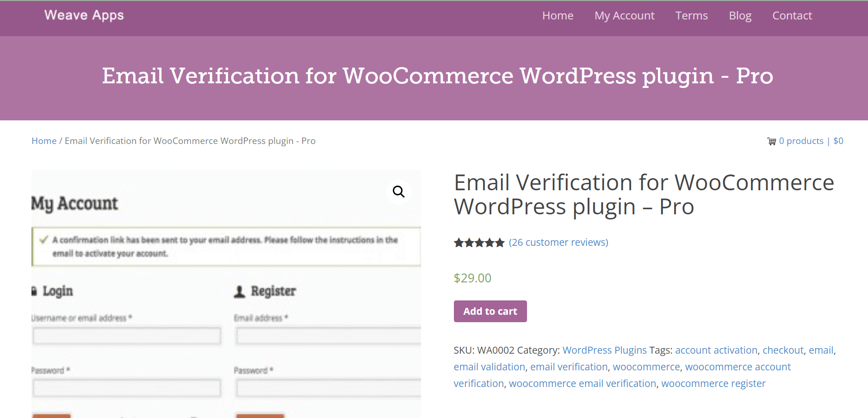Click the account activation tag
This screenshot has width=868, height=418.
(716, 350)
